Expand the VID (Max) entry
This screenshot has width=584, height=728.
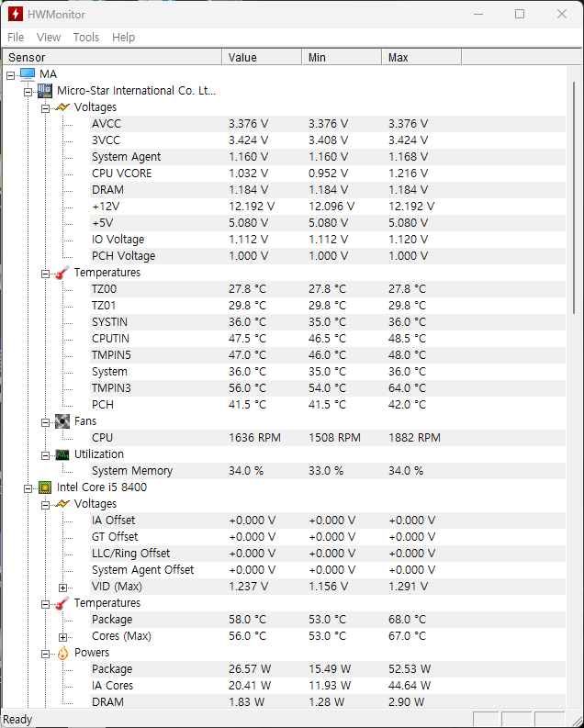coord(63,588)
